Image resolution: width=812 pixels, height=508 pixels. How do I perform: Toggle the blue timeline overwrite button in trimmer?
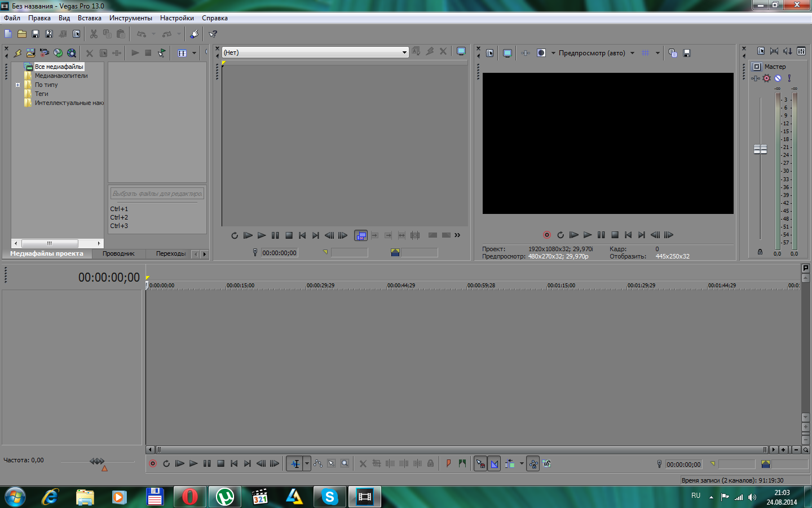tap(361, 235)
